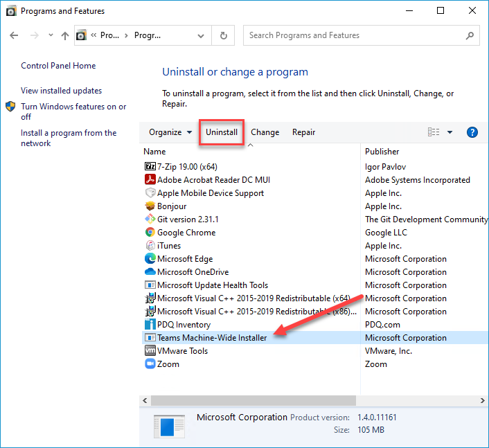
Task: Click Igor Pavlov publisher cell
Action: point(386,167)
